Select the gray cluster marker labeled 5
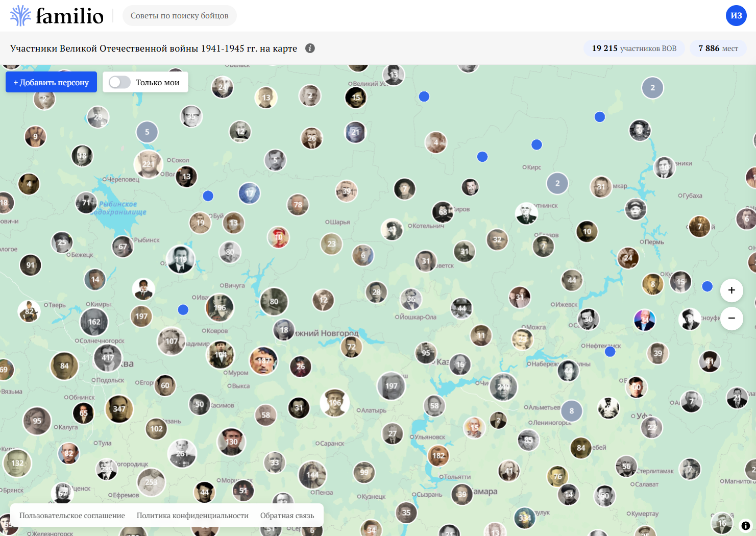The height and width of the screenshot is (536, 756). point(147,132)
